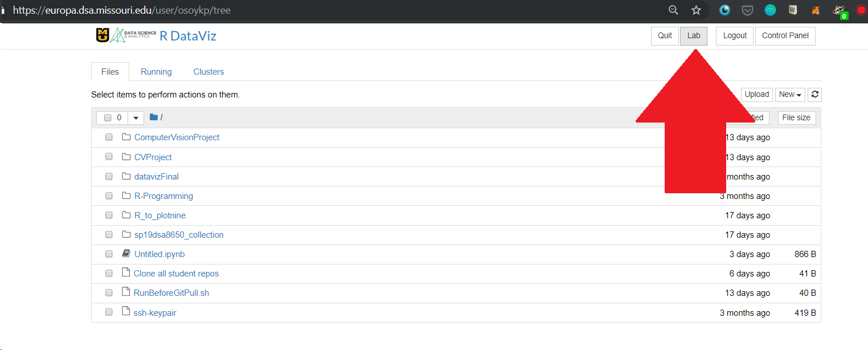Click the MetaMask fox extension icon
This screenshot has height=350, width=868.
point(816,10)
